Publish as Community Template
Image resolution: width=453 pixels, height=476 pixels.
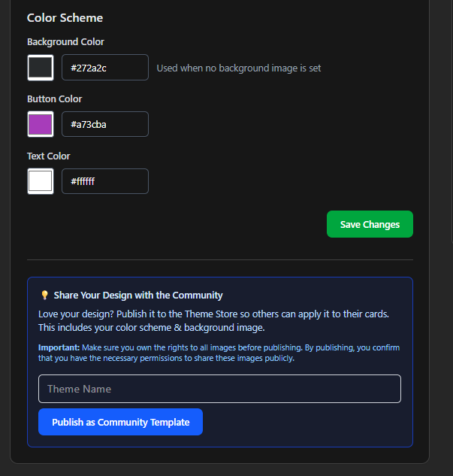(120, 422)
